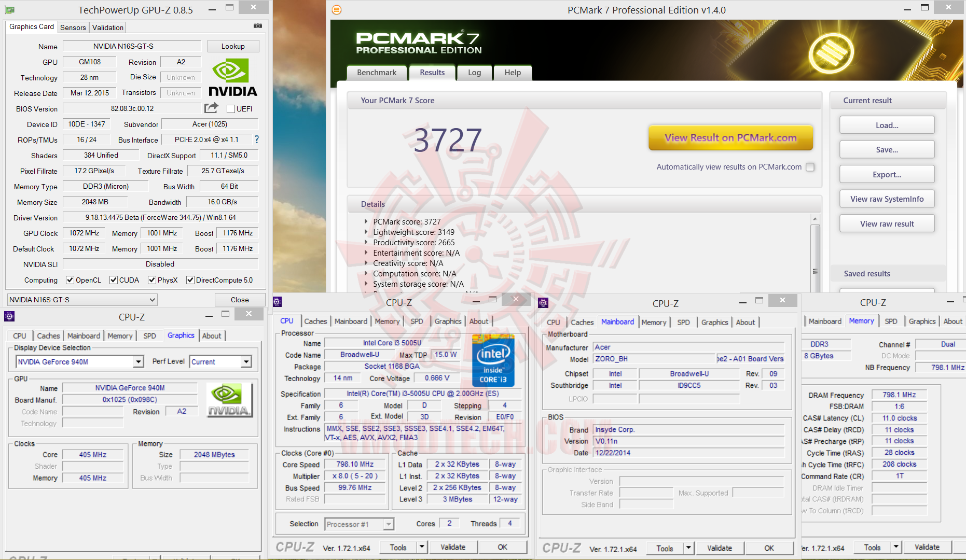Open the Perf Level dropdown in CPU-Z
This screenshot has width=966, height=560.
[x=221, y=362]
